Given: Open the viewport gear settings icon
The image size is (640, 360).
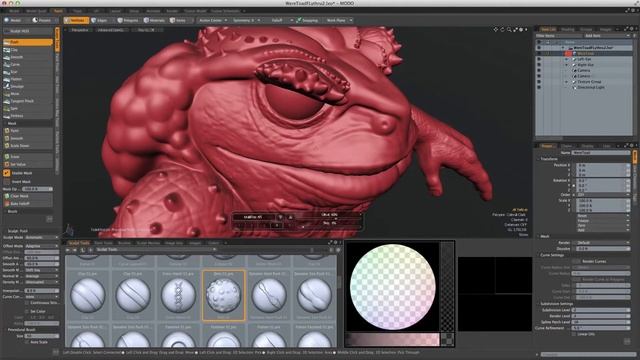Looking at the screenshot, I should point(521,30).
